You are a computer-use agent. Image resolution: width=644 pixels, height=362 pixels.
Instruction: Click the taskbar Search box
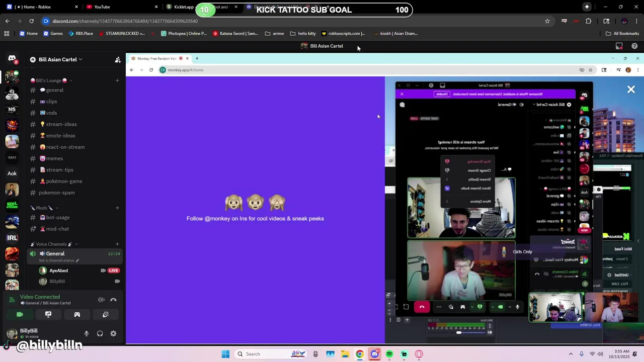(x=272, y=354)
